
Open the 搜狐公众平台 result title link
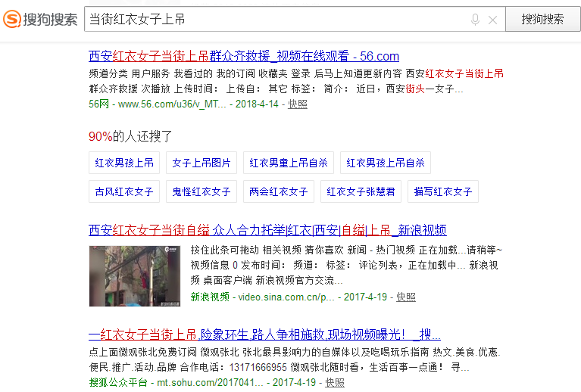click(x=264, y=334)
